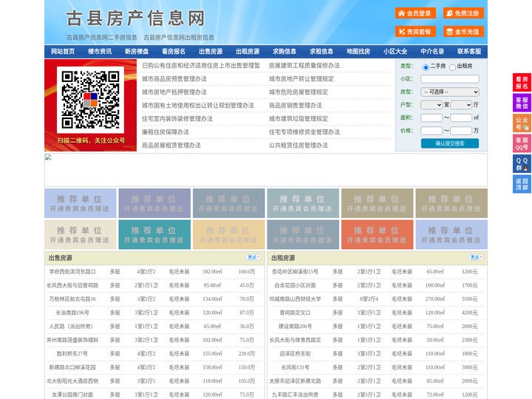Image resolution: width=532 pixels, height=399 pixels.
Task: Click the minimum 价格 input field
Action: [x=432, y=131]
